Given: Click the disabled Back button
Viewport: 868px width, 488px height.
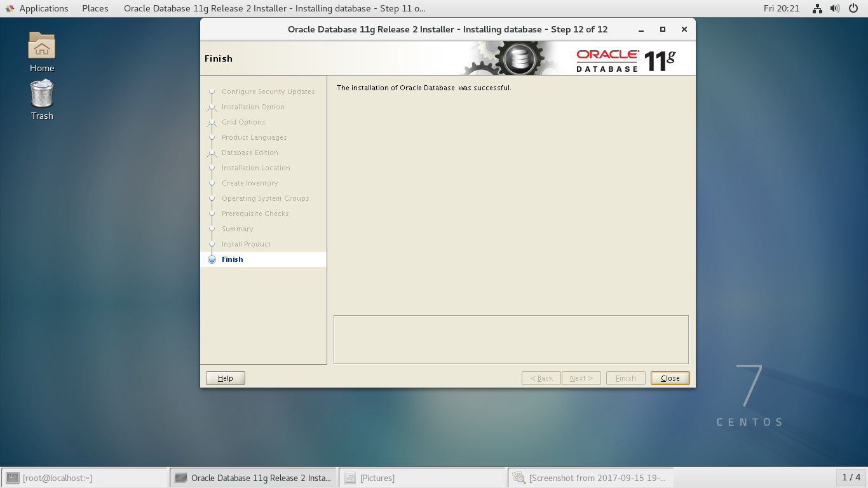Looking at the screenshot, I should pos(541,378).
